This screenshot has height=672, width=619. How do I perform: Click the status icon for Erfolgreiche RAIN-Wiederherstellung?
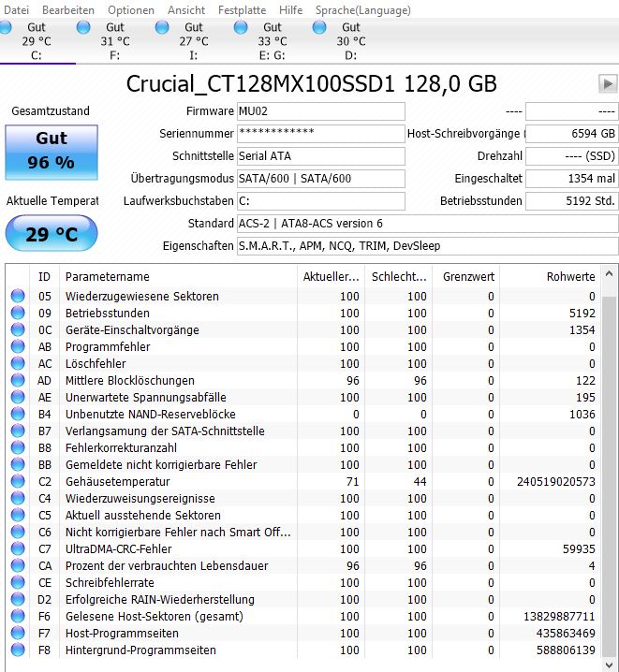click(x=18, y=600)
